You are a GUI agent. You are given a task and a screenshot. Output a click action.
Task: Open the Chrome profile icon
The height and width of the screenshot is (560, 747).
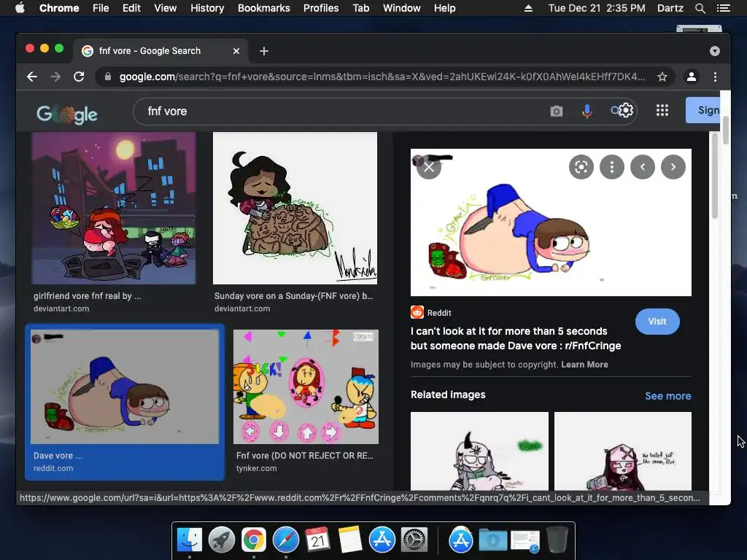coord(692,77)
